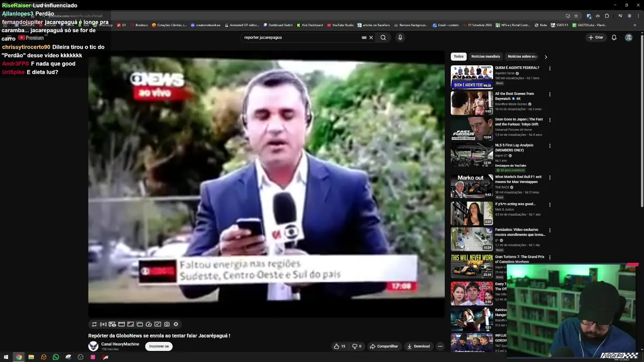Open the options menu for Tokyo Drift video
This screenshot has height=362, width=644.
pyautogui.click(x=549, y=120)
